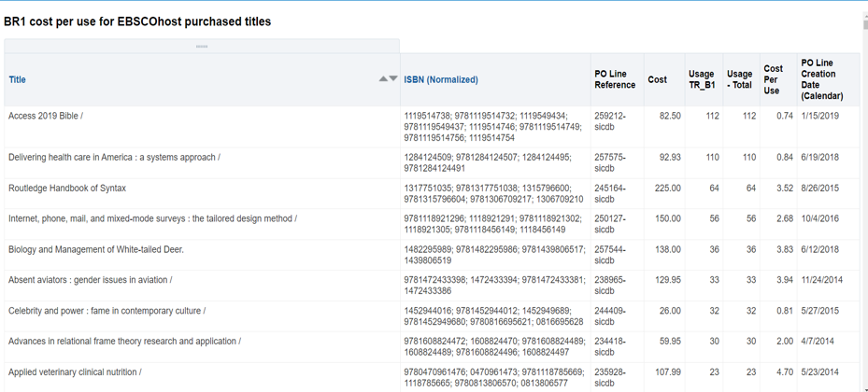Click creation date 6/19/2018
The width and height of the screenshot is (868, 392).
pos(820,158)
